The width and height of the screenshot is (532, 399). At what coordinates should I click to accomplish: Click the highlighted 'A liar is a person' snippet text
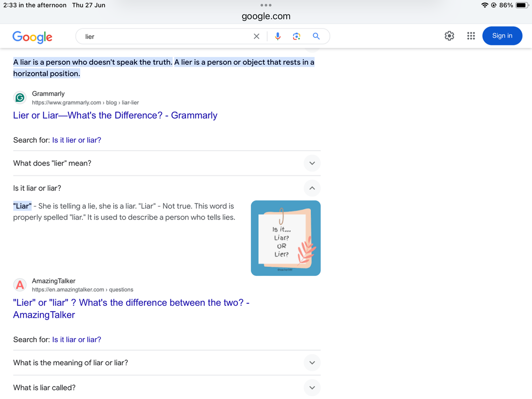point(164,68)
